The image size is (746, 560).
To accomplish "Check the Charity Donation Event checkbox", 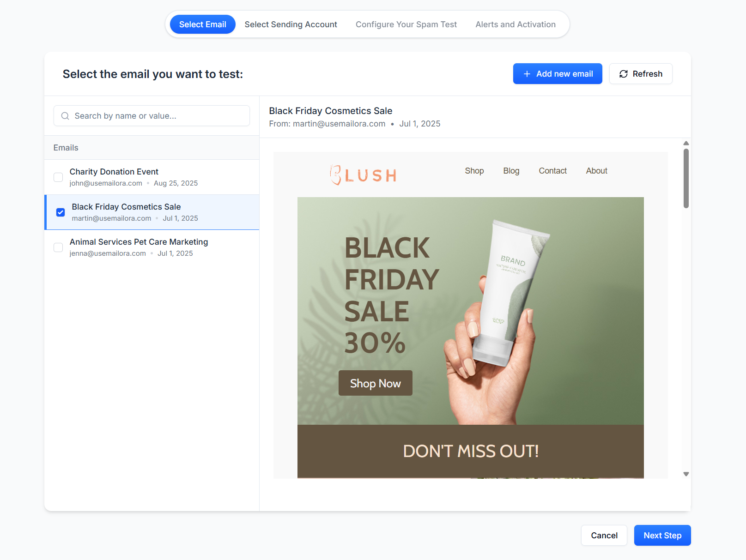I will point(58,177).
